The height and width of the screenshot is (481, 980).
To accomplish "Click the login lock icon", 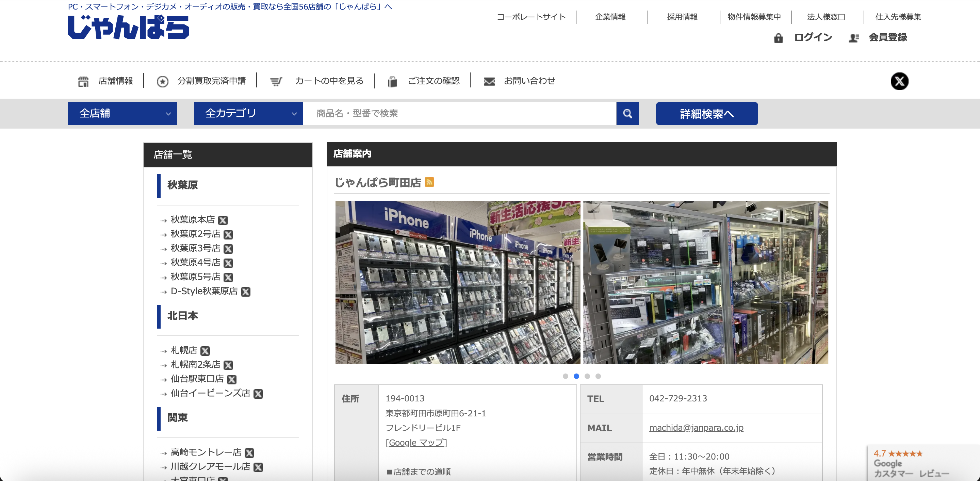I will click(778, 38).
